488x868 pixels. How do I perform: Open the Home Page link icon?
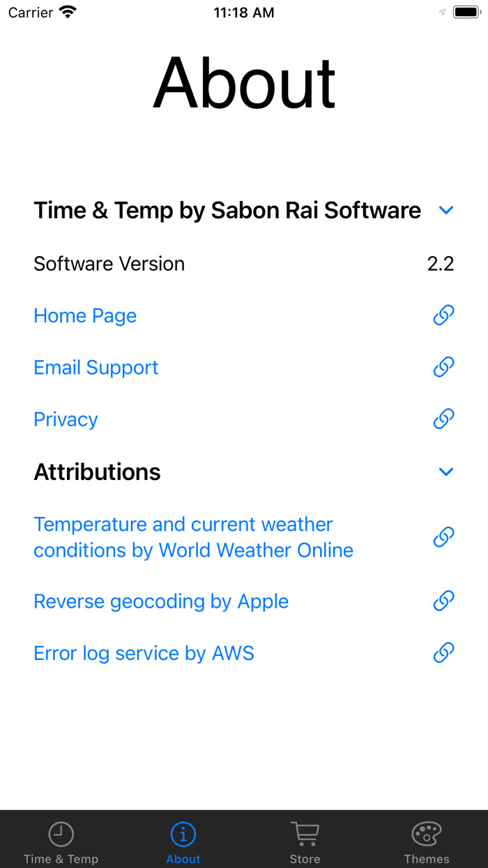[443, 315]
